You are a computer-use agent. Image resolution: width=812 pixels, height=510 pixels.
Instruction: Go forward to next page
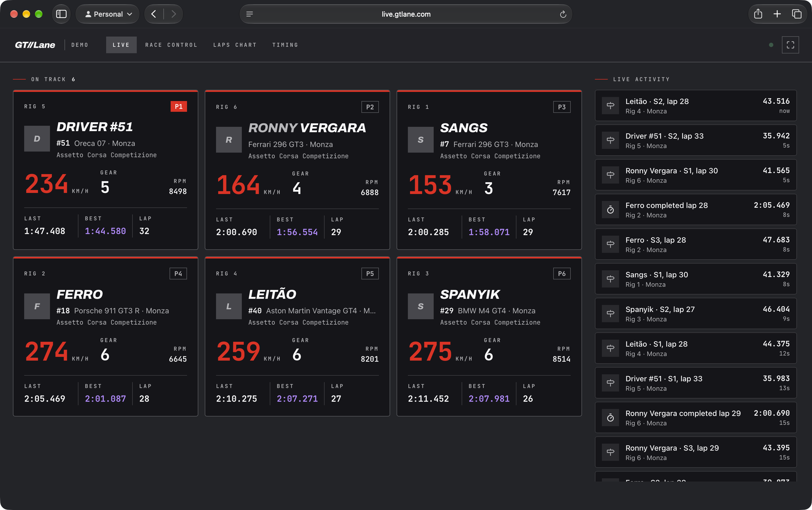(x=173, y=14)
